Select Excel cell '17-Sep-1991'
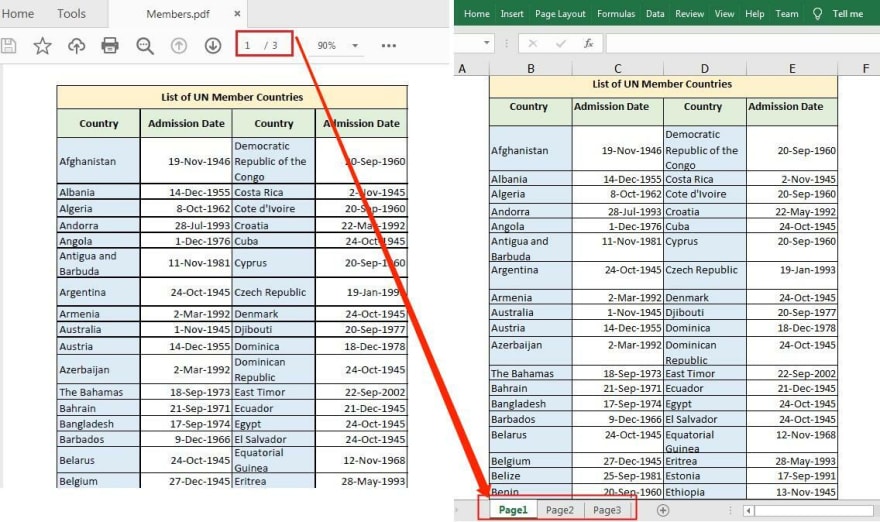 tap(792, 475)
